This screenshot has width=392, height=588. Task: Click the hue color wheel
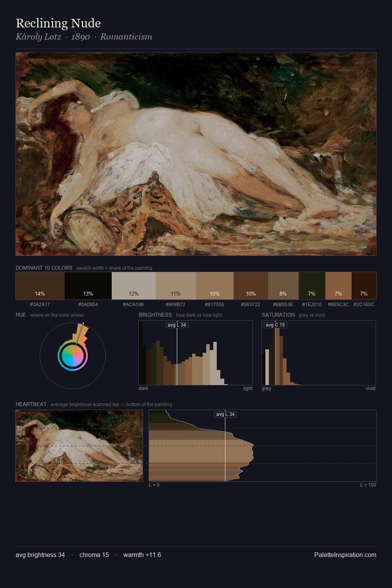(x=73, y=356)
